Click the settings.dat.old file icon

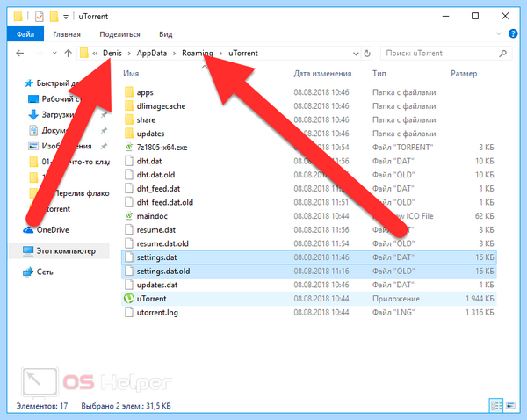click(x=129, y=271)
